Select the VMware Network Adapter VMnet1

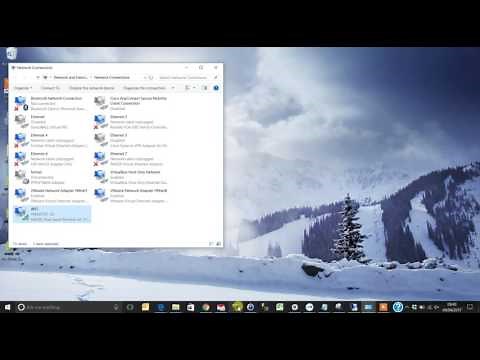(52, 195)
